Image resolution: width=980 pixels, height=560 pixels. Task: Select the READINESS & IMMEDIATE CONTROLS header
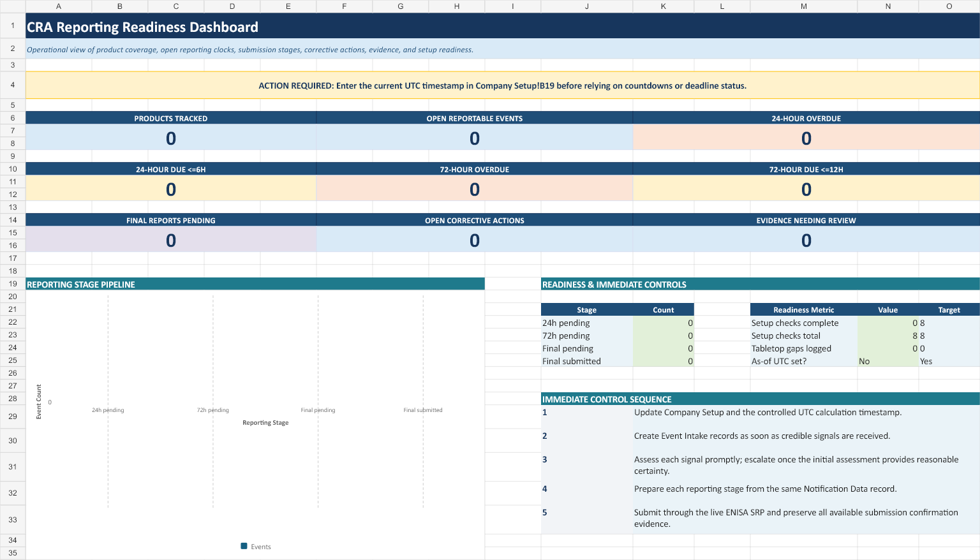pyautogui.click(x=761, y=284)
